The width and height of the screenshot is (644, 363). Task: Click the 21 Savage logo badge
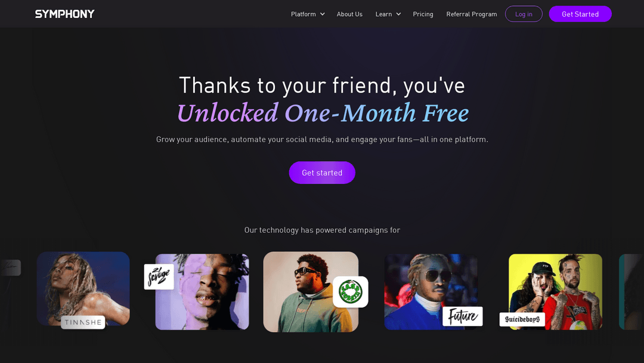click(159, 276)
